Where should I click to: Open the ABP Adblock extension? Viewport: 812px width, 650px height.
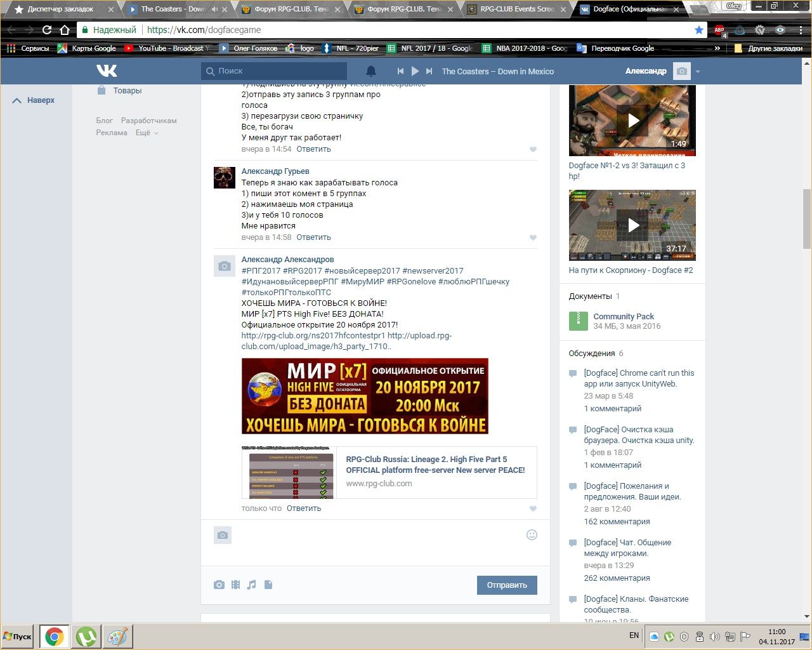click(x=719, y=30)
